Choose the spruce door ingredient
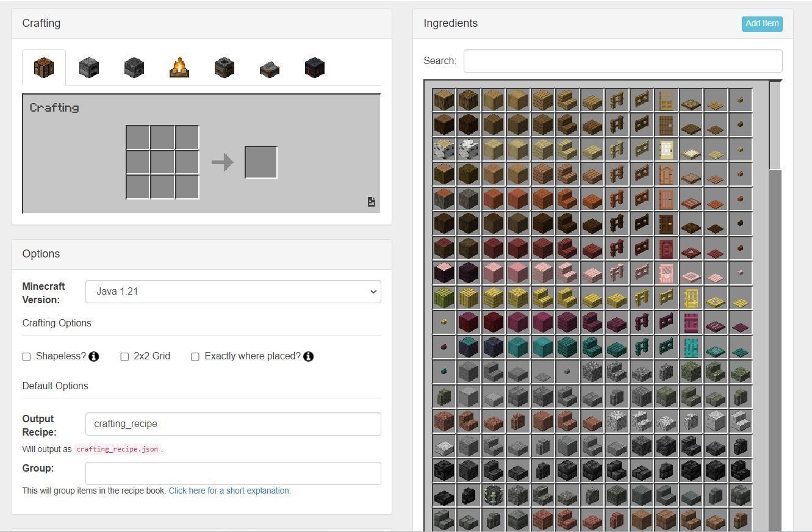 pyautogui.click(x=666, y=125)
